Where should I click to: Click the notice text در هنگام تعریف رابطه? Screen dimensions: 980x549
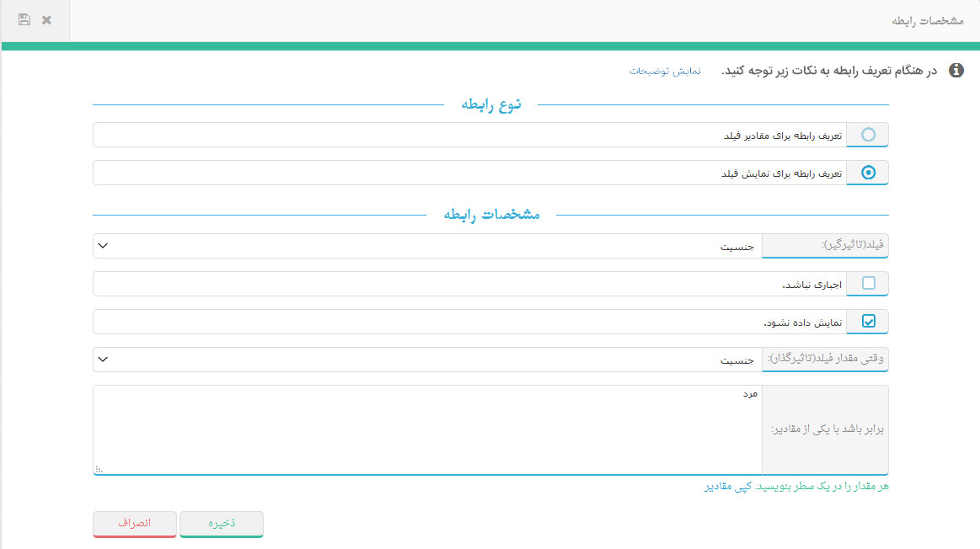click(829, 71)
